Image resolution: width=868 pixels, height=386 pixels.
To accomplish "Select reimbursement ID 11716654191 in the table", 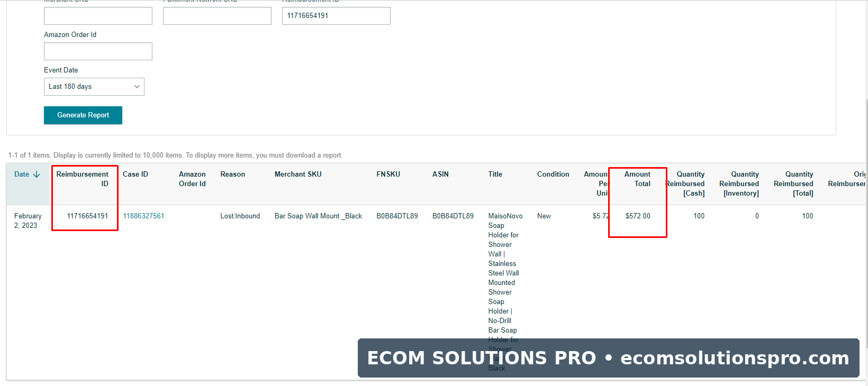I will tap(87, 216).
